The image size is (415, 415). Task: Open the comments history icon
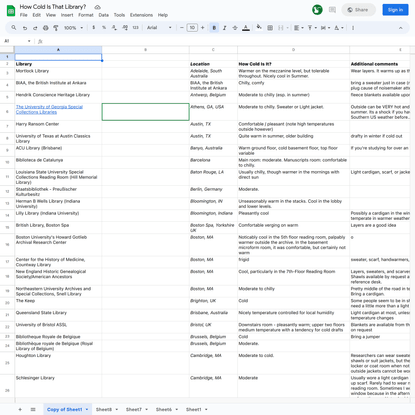(x=332, y=10)
